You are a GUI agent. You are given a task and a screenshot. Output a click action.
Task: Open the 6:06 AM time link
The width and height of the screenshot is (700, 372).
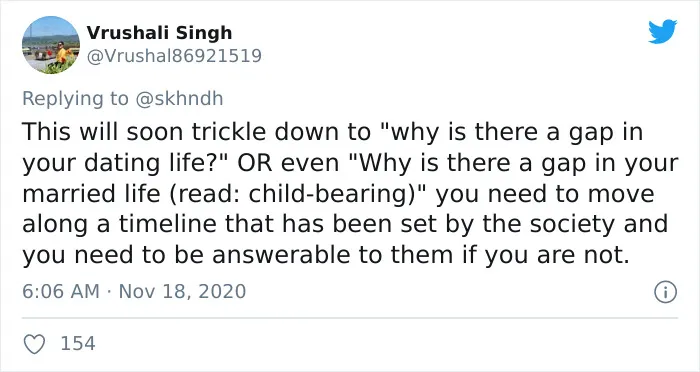coord(61,292)
